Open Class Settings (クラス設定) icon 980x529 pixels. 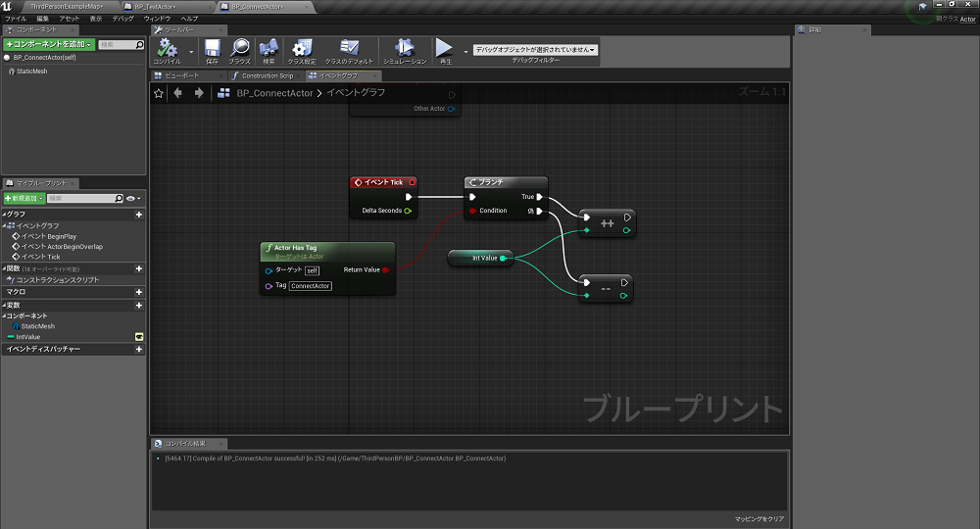[x=302, y=48]
